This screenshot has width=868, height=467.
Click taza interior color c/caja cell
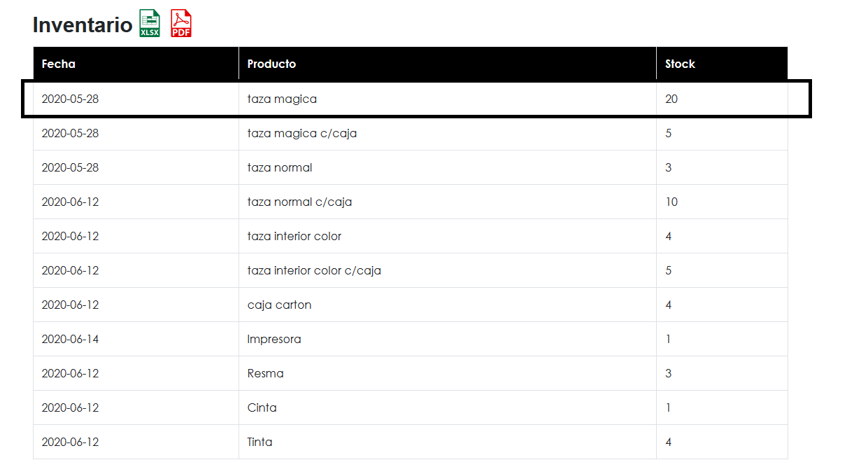[448, 270]
